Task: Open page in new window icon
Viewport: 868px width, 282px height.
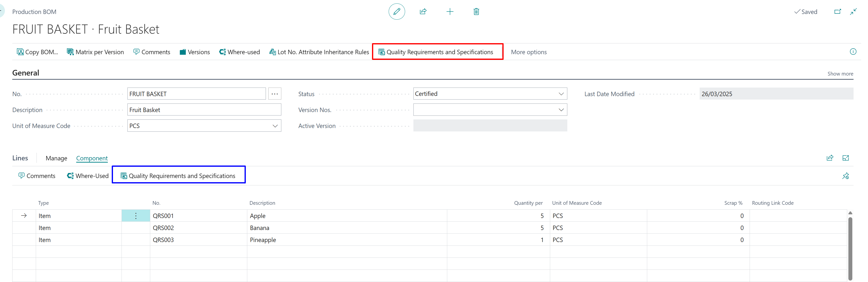Action: pyautogui.click(x=837, y=12)
